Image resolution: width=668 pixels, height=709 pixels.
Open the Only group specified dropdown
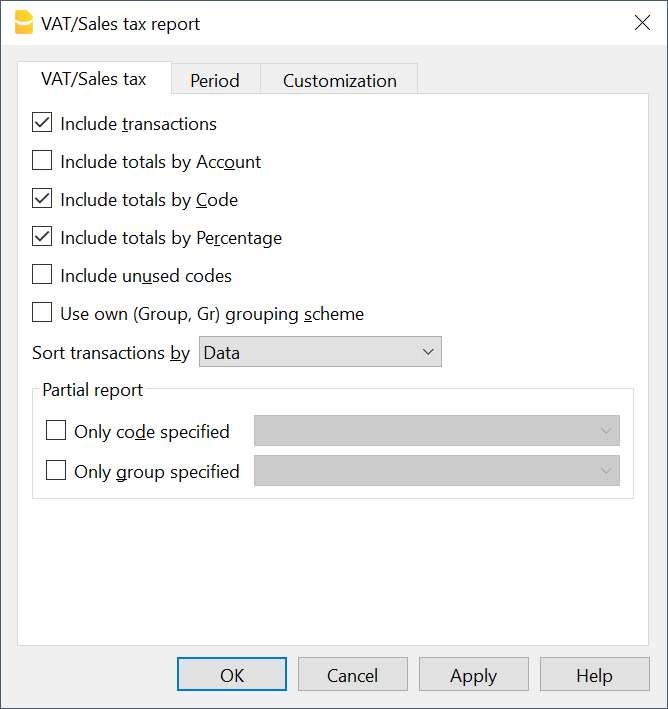[436, 471]
